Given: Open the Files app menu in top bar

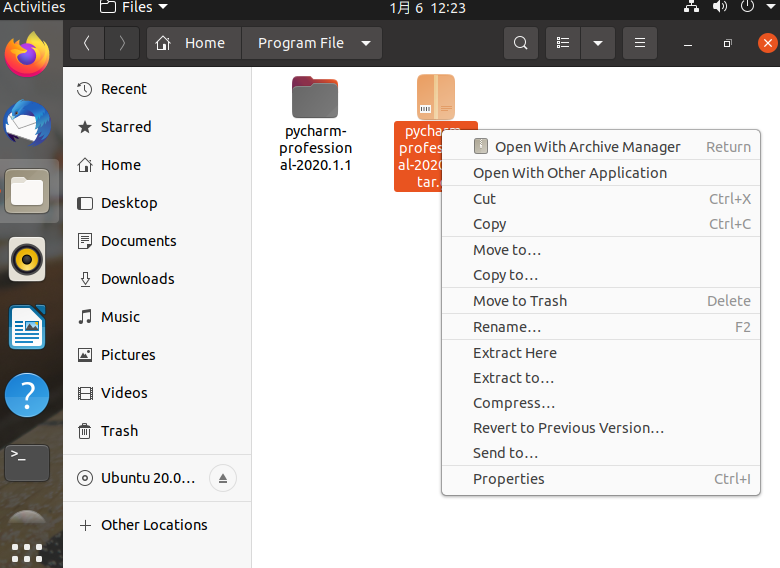Looking at the screenshot, I should tap(134, 7).
